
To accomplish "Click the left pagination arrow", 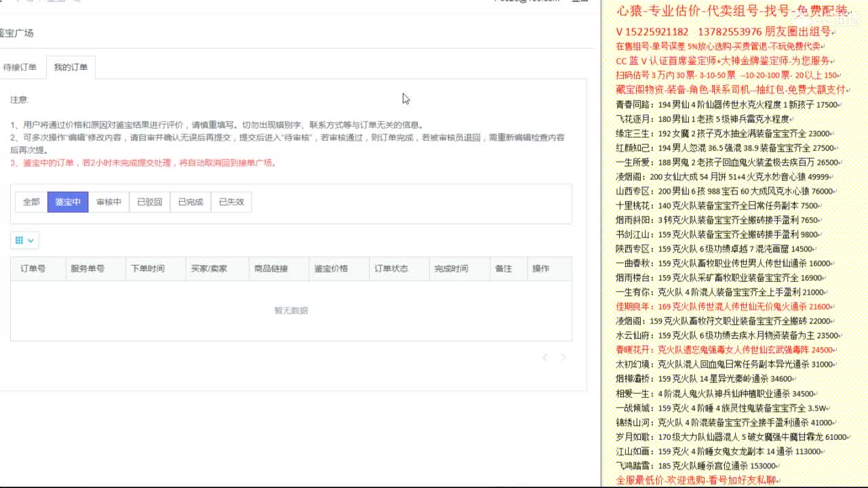I will click(x=545, y=357).
